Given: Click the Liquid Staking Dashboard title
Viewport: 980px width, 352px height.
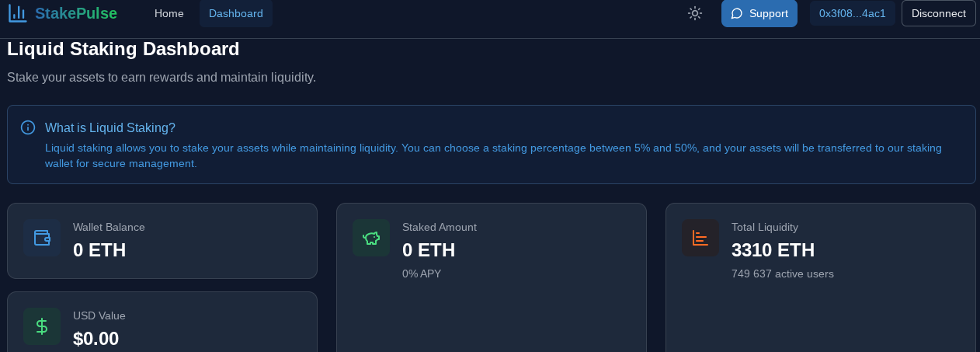Looking at the screenshot, I should point(123,49).
